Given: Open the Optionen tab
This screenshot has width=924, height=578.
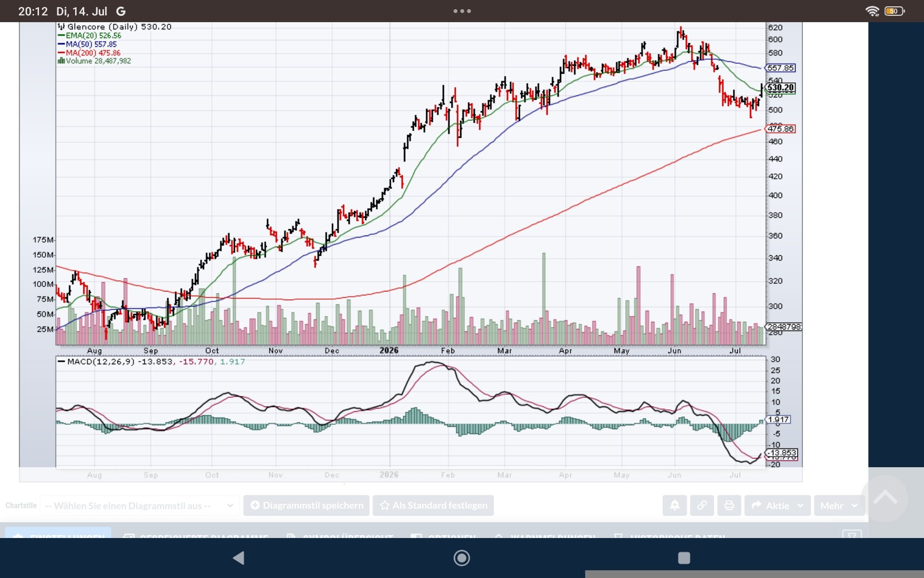Looking at the screenshot, I should pos(443,535).
